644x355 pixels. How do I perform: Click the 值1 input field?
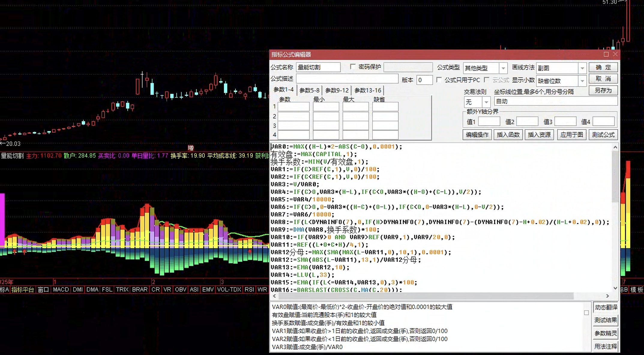[489, 121]
